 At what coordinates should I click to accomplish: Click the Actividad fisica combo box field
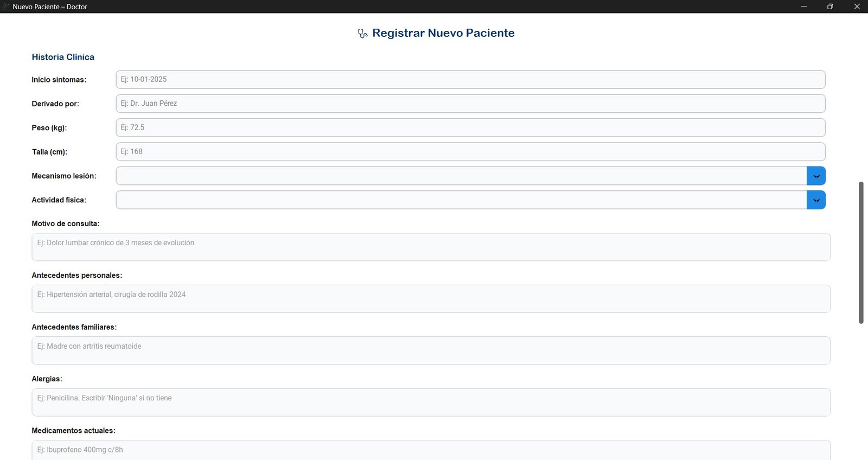pyautogui.click(x=461, y=200)
